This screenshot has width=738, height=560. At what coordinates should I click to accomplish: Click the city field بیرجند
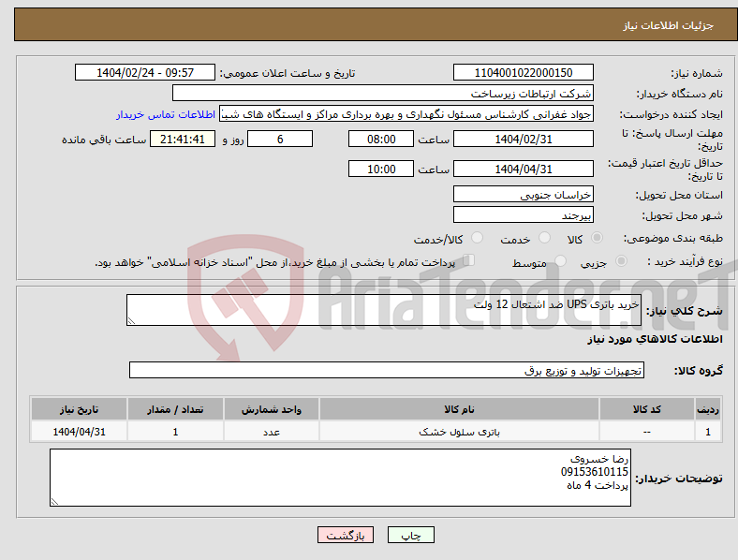click(523, 214)
